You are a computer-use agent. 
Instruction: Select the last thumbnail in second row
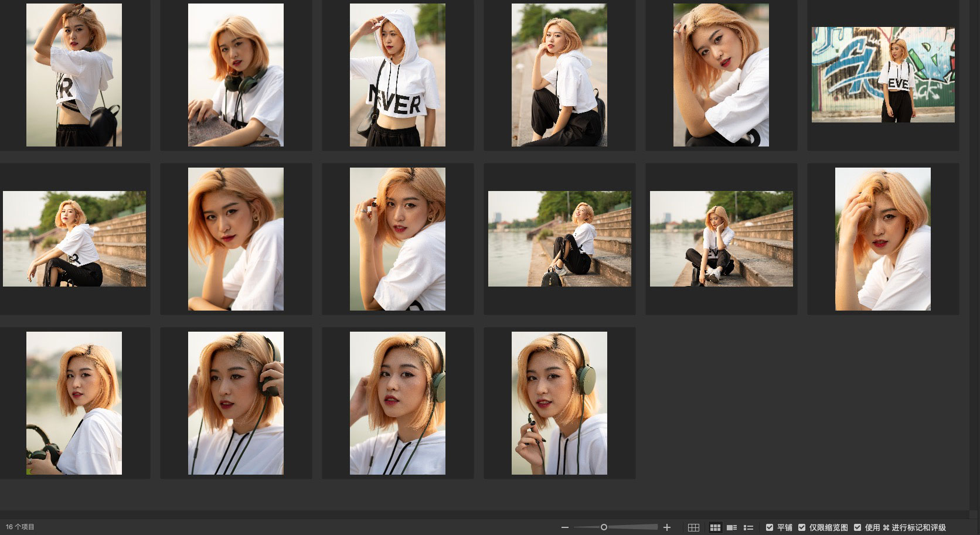tap(883, 239)
